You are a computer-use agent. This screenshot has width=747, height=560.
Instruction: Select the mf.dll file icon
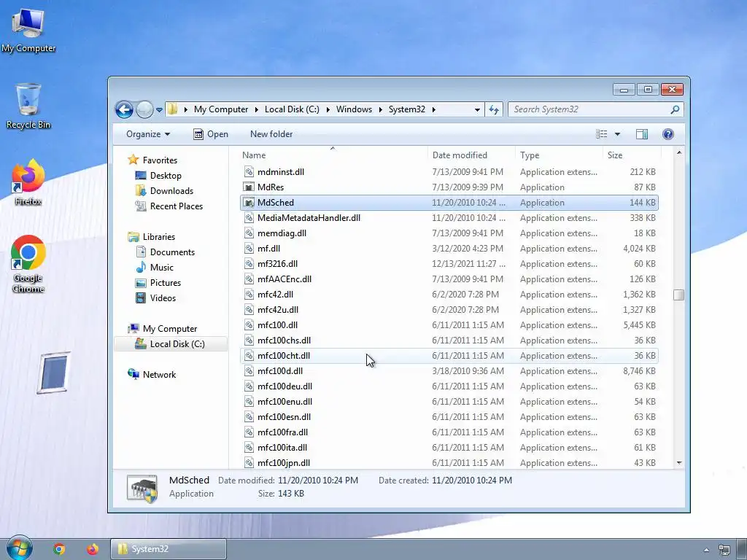(x=249, y=248)
